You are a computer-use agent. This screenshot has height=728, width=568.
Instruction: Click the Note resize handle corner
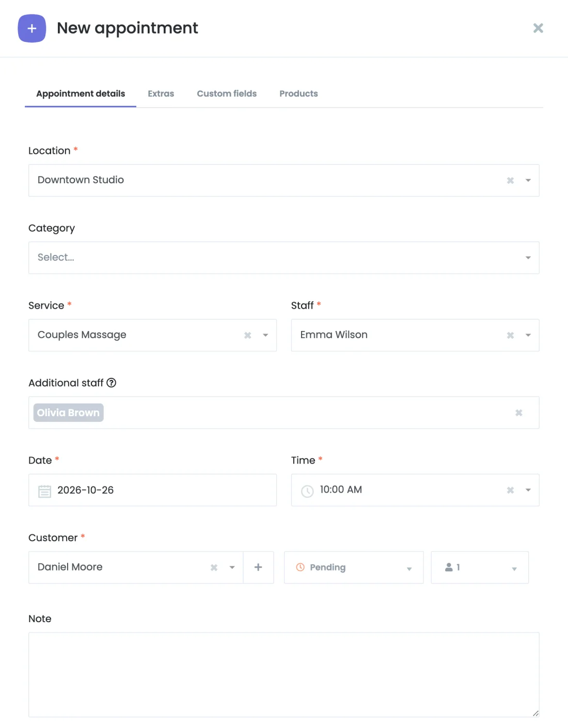click(535, 713)
